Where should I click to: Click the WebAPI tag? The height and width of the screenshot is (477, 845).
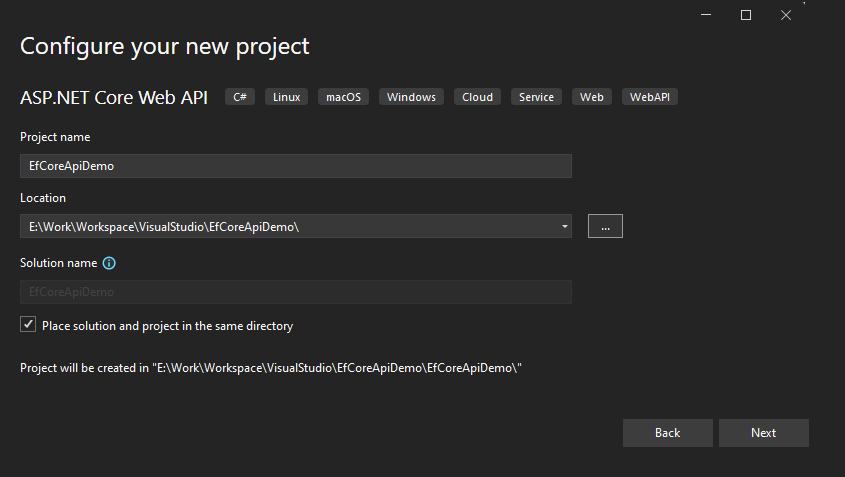pos(650,97)
